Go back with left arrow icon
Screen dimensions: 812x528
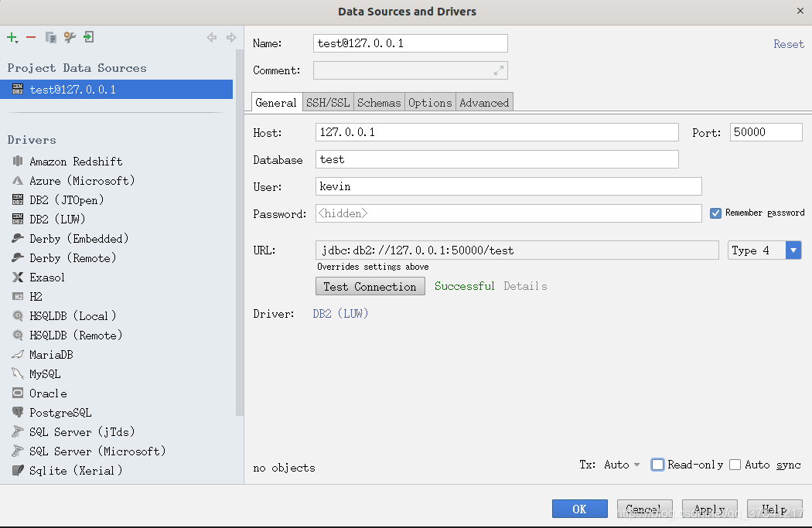coord(211,37)
